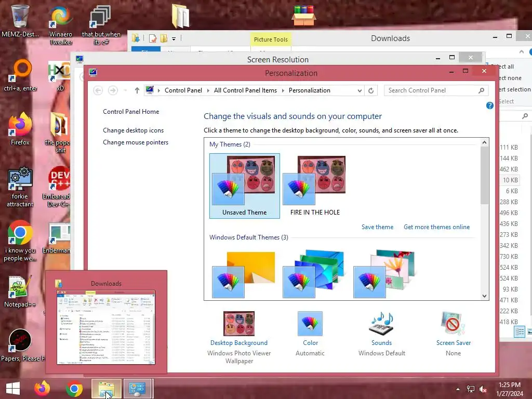Open the folder icon at top of desktop
Screen dimensions: 532x399
pyautogui.click(x=180, y=16)
